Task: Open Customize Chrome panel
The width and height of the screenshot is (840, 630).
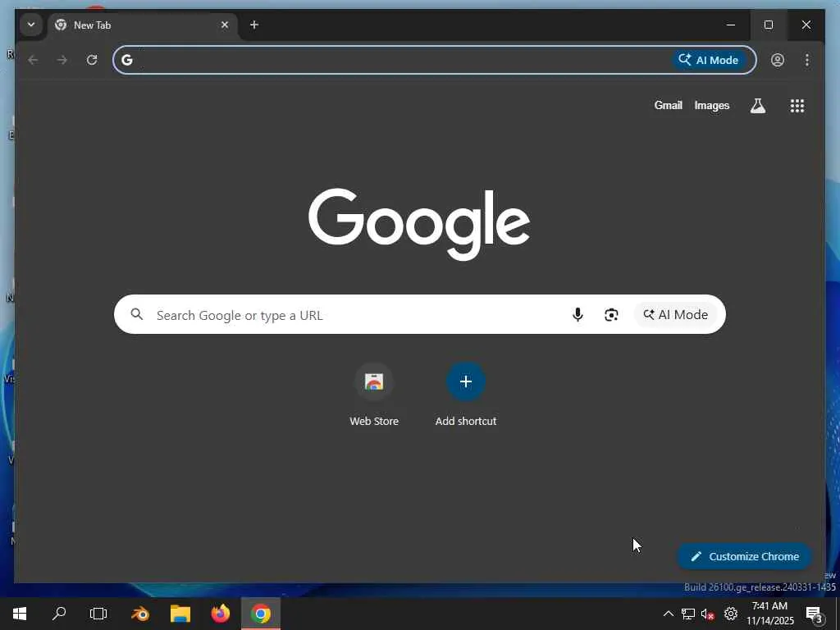Action: (x=745, y=556)
